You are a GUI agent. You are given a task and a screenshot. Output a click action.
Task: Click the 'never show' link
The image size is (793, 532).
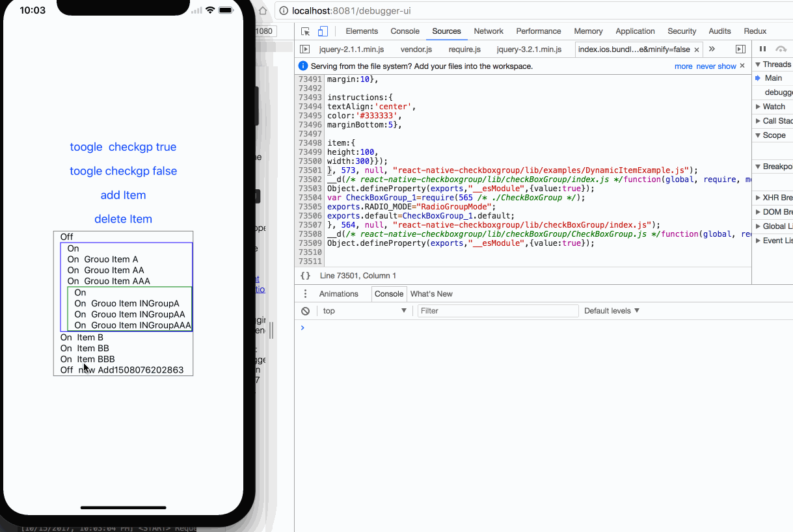(x=716, y=66)
